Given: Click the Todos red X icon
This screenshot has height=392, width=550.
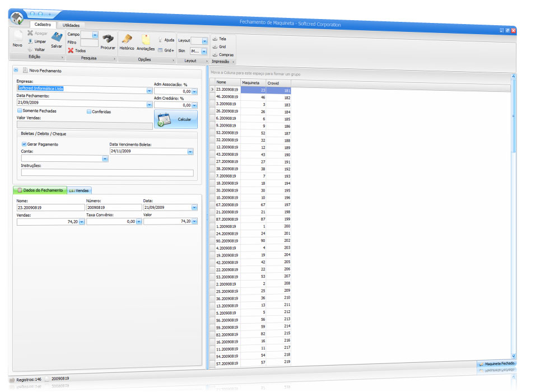Looking at the screenshot, I should 71,50.
